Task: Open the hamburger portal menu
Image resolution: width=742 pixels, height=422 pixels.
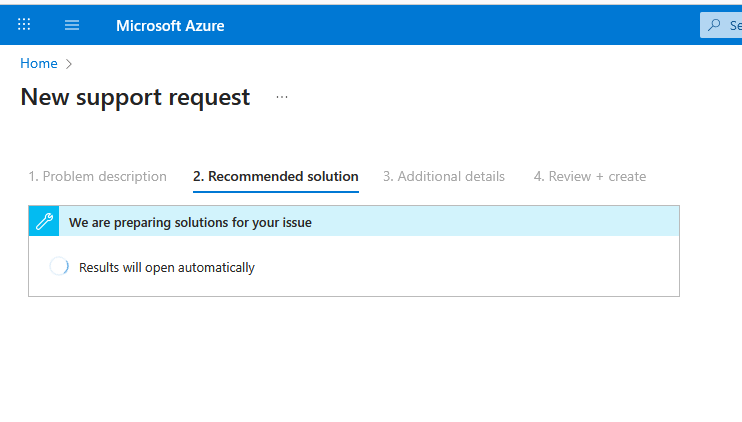Action: (72, 25)
